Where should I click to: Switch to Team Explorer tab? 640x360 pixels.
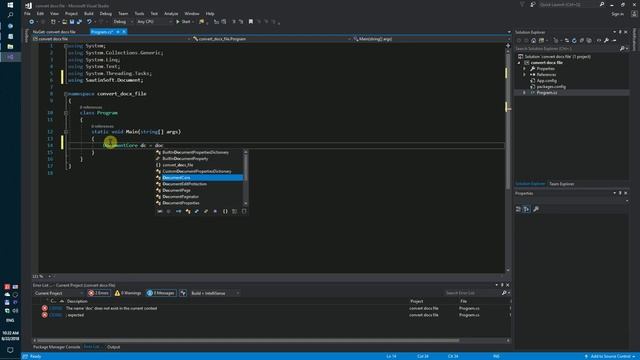561,184
